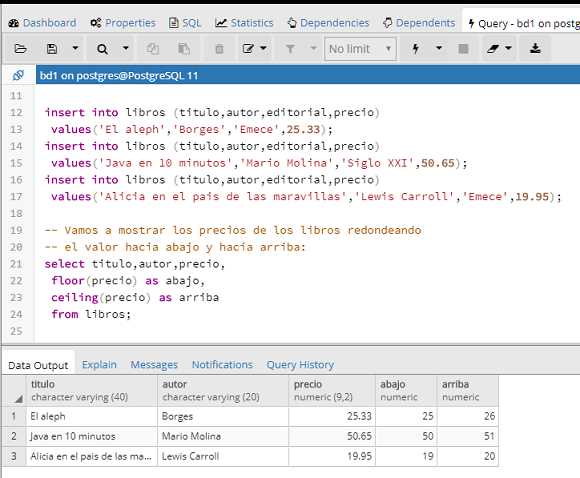The height and width of the screenshot is (478, 580).
Task: Open the Save options dropdown arrow
Action: 75,48
